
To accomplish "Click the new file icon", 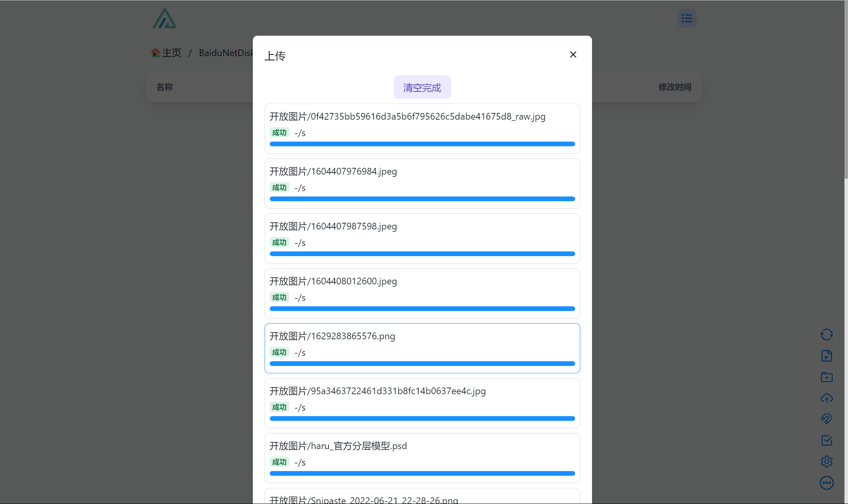I will pyautogui.click(x=826, y=356).
